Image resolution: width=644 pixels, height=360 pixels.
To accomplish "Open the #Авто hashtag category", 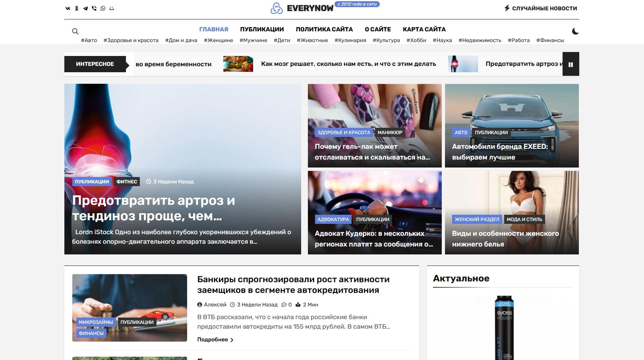I will tap(89, 40).
